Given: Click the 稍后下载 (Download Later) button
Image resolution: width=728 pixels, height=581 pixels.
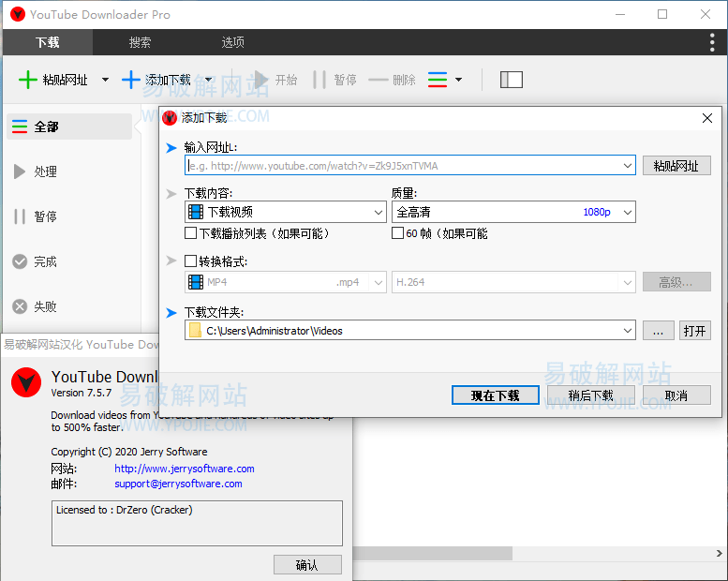Looking at the screenshot, I should [x=591, y=395].
